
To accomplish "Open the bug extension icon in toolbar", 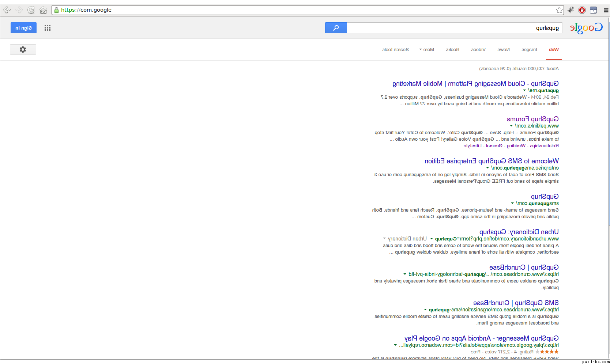I will click(571, 10).
